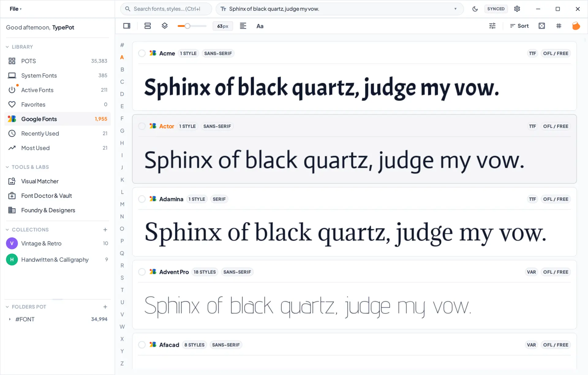
Task: Open settings gear icon
Action: pos(517,9)
